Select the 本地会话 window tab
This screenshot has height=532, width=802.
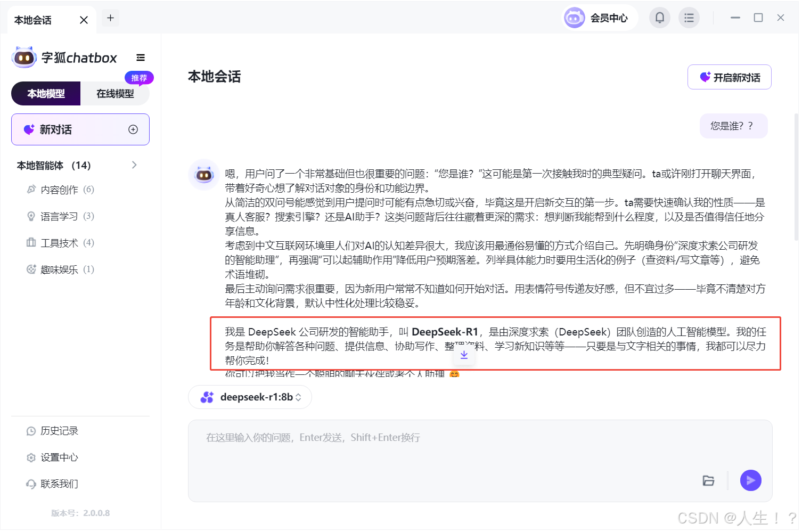[52, 20]
